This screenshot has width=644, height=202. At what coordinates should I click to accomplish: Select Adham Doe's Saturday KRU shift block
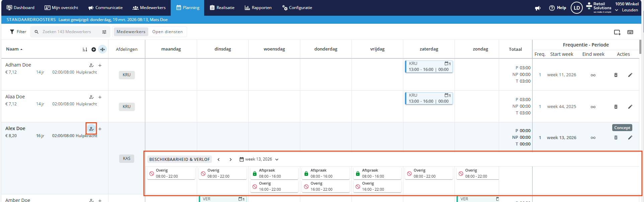point(428,67)
